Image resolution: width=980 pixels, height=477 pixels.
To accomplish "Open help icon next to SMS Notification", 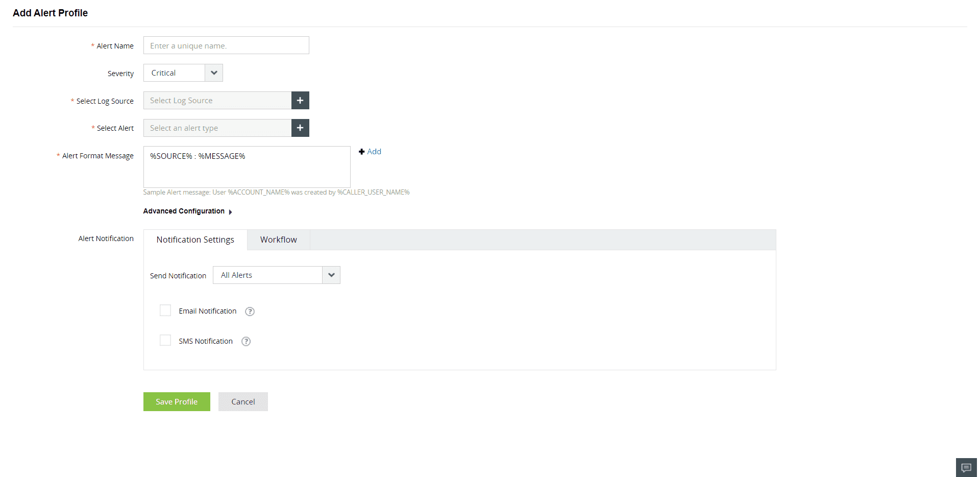I will pyautogui.click(x=246, y=342).
